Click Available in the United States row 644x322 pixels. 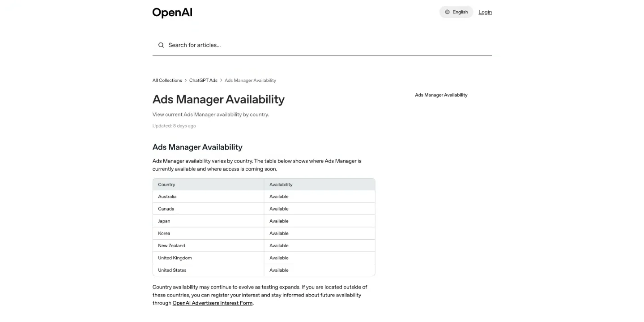(279, 270)
